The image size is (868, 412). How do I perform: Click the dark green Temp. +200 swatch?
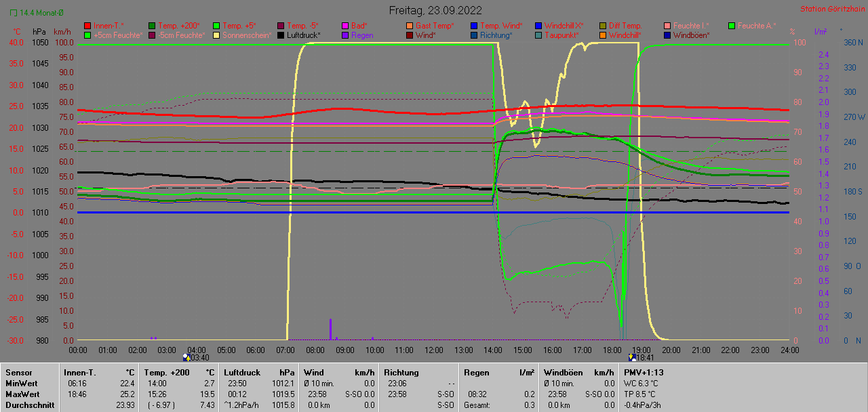[151, 26]
